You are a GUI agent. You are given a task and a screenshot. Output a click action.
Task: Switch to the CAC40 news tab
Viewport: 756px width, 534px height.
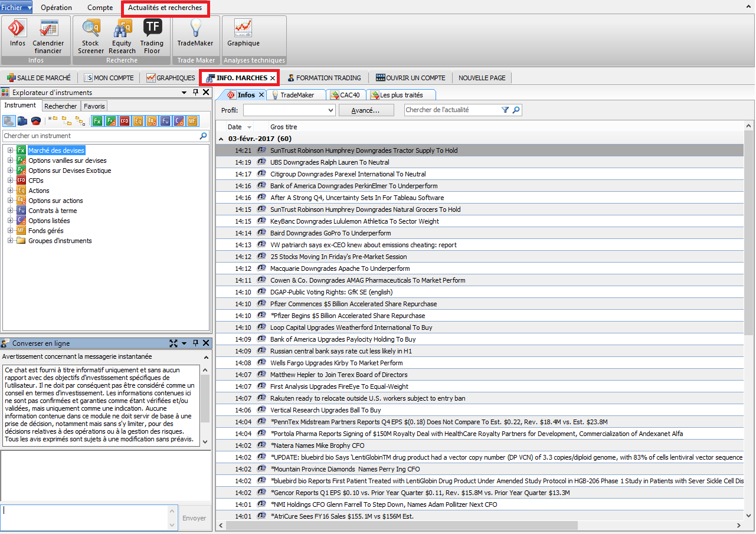(x=345, y=94)
